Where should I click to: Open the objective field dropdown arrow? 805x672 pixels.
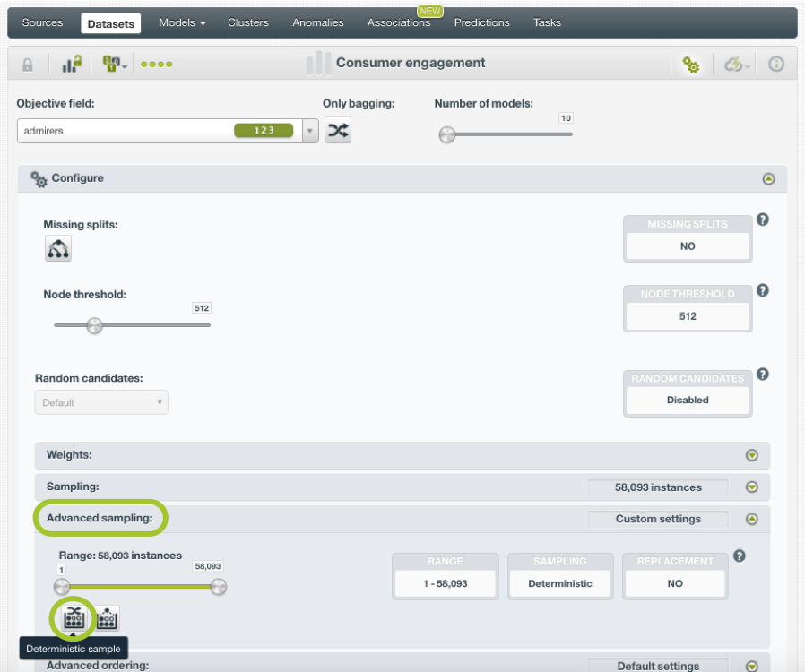point(309,131)
